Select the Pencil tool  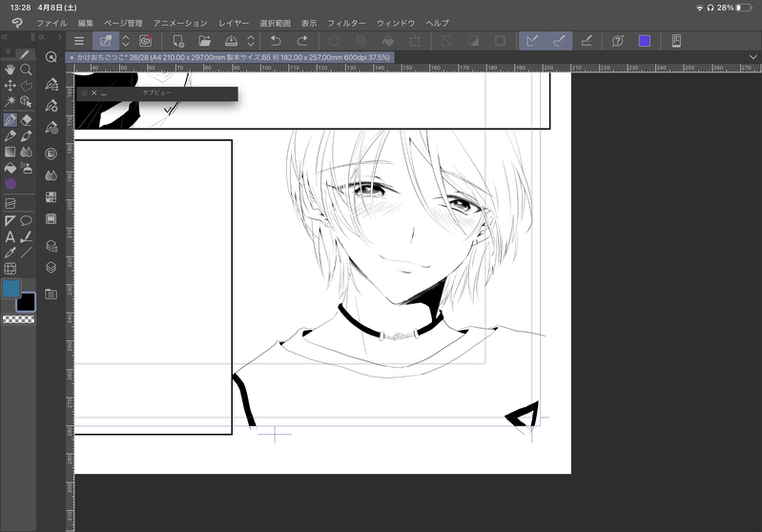pos(10,136)
